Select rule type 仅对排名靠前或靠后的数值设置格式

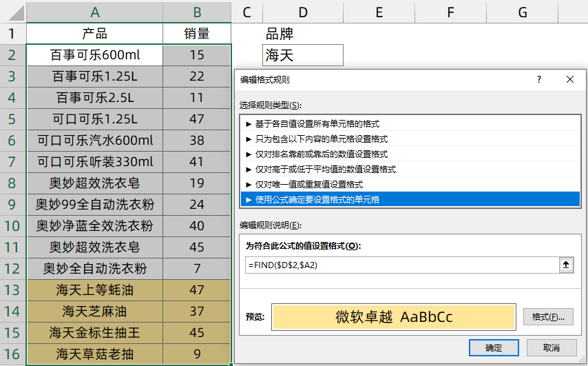[x=410, y=154]
